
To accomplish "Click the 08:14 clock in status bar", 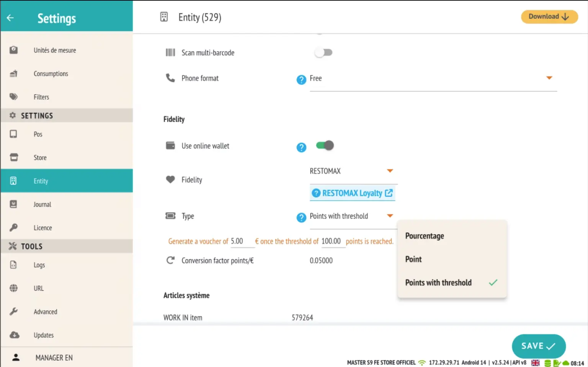I will [577, 363].
